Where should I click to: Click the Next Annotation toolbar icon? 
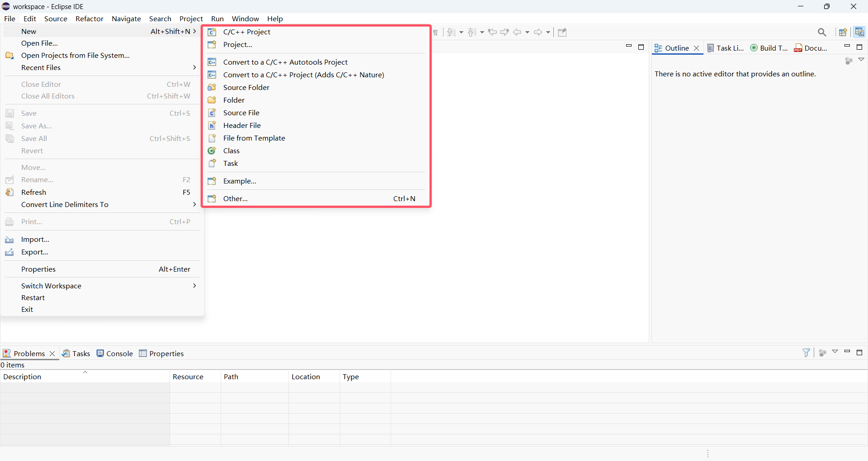[451, 32]
